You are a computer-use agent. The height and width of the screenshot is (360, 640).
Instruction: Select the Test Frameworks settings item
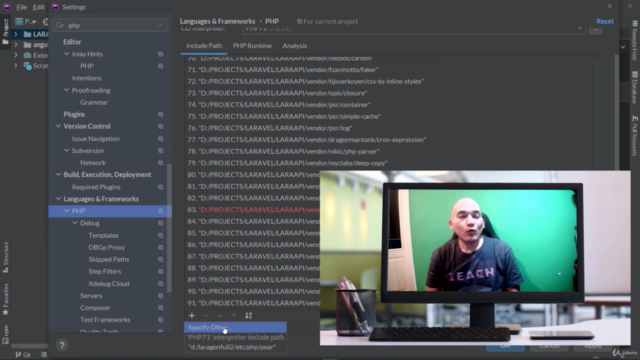(105, 320)
